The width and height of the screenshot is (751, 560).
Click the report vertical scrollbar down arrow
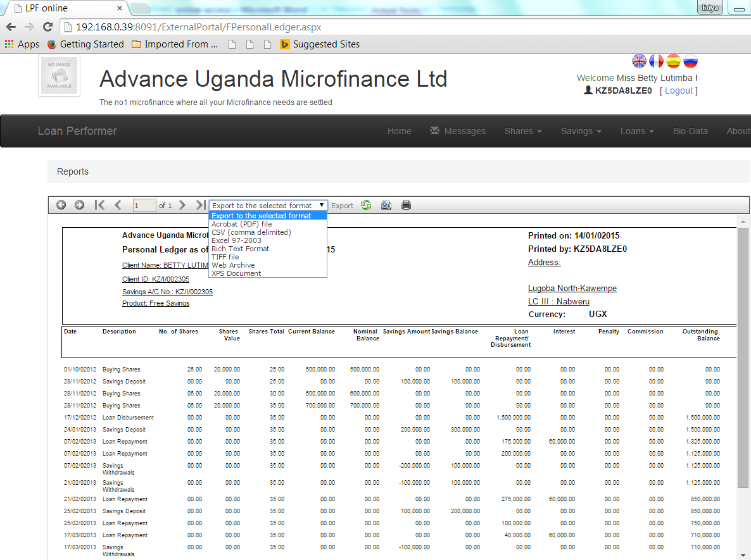743,556
